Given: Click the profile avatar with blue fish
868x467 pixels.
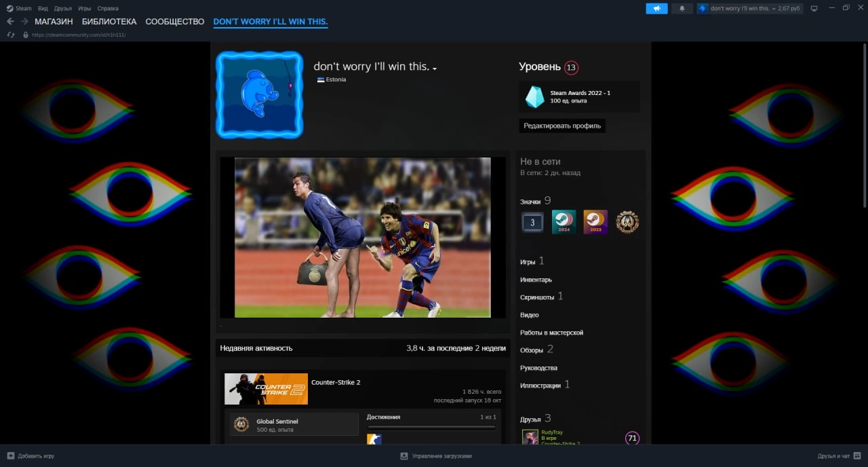Looking at the screenshot, I should [260, 94].
